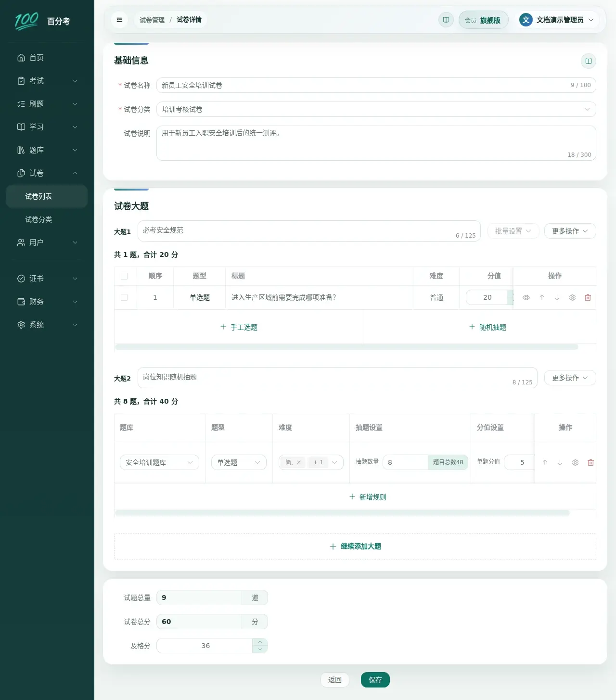Move question 1 up with arrow icon
616x700 pixels.
[x=541, y=298]
